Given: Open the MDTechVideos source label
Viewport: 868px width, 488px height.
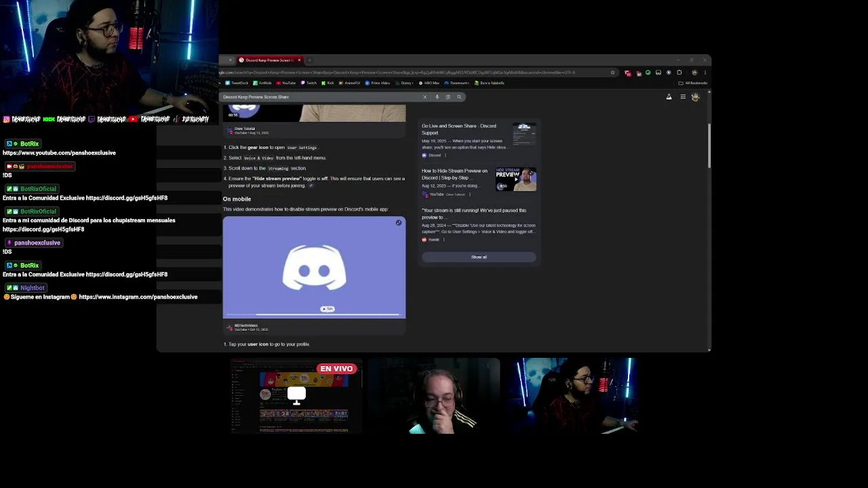Looking at the screenshot, I should pyautogui.click(x=245, y=325).
